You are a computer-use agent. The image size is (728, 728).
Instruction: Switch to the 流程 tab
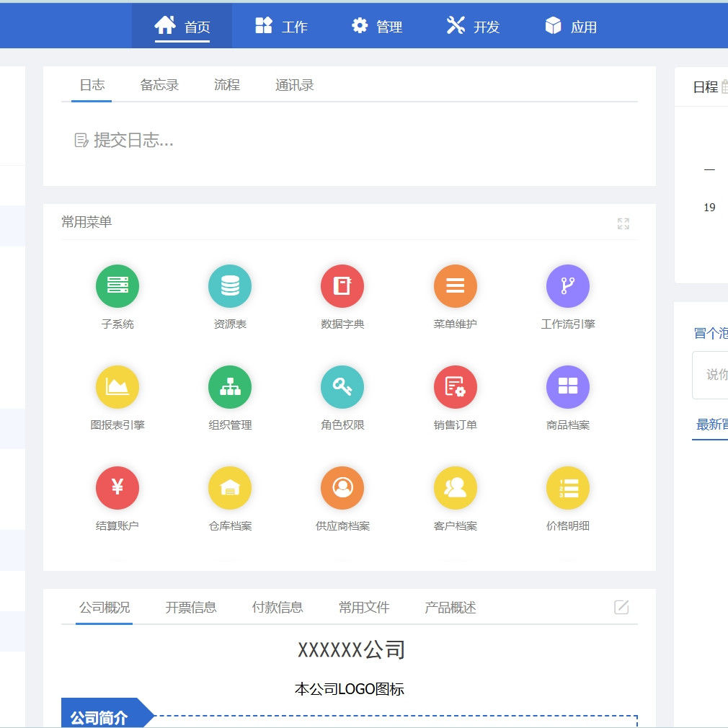(x=226, y=85)
